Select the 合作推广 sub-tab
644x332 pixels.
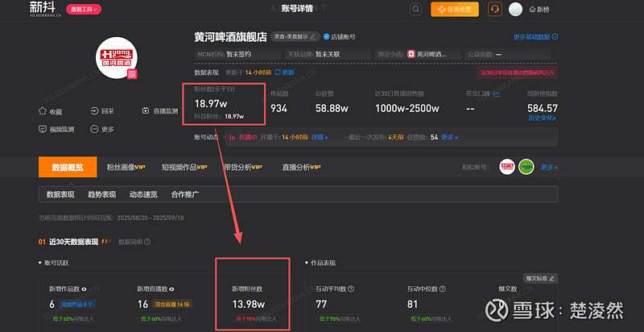pyautogui.click(x=185, y=194)
